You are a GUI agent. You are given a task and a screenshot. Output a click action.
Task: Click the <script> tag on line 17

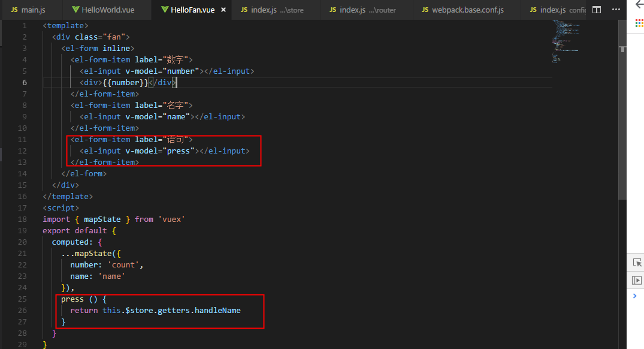click(x=61, y=208)
